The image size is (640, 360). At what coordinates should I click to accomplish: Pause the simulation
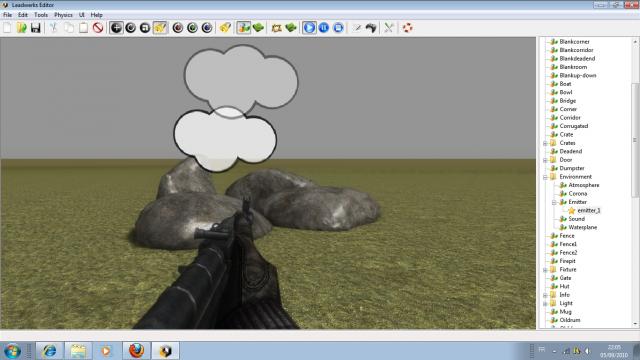click(324, 28)
